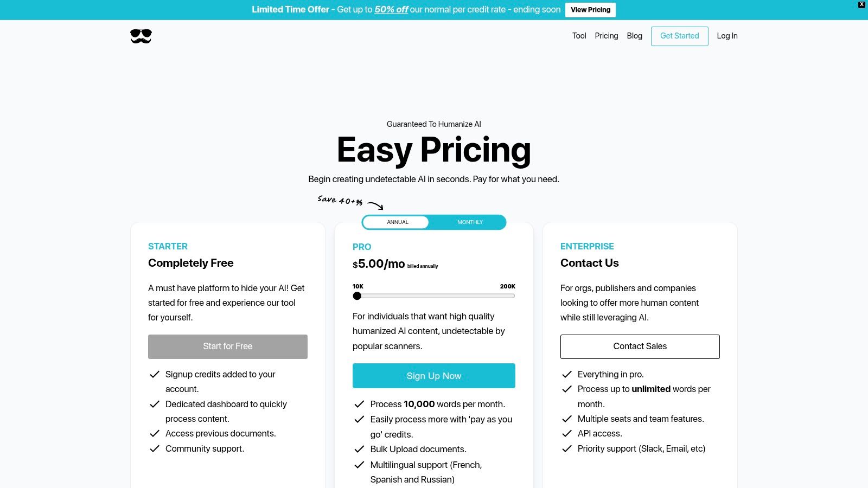Open the Tool menu item
Screen dimensions: 868x488
coord(579,36)
